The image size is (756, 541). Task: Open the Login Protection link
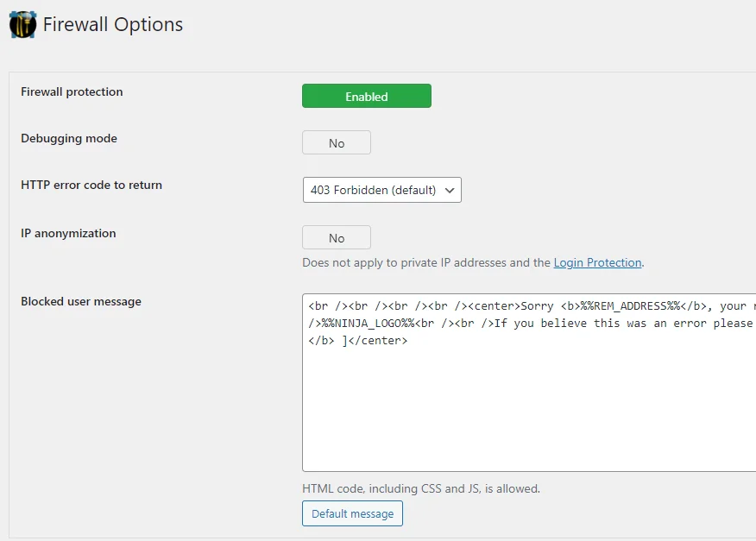597,262
